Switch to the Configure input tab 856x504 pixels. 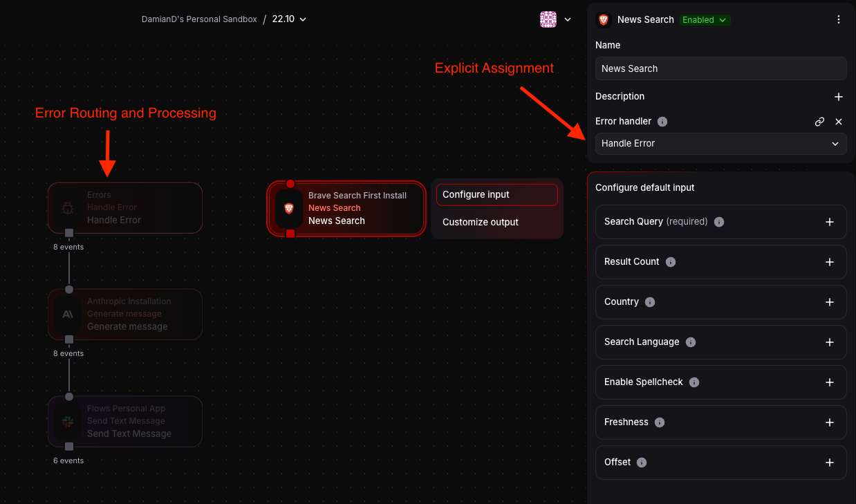476,195
